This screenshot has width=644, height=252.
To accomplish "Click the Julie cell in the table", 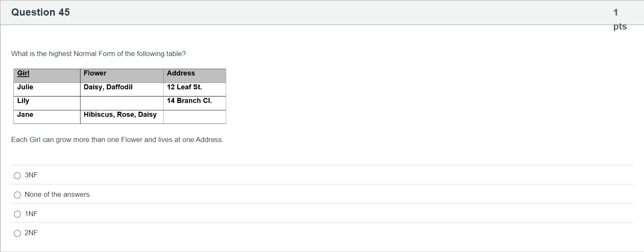I will [25, 87].
